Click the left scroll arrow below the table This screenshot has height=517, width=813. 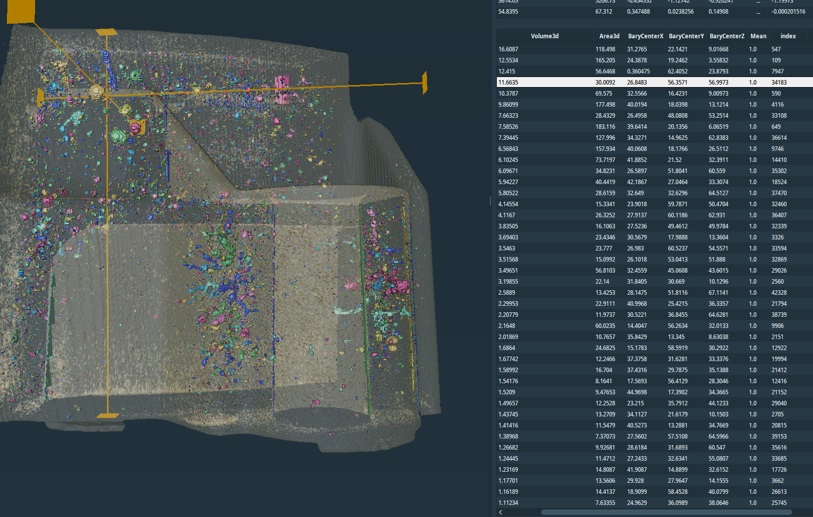click(x=500, y=512)
